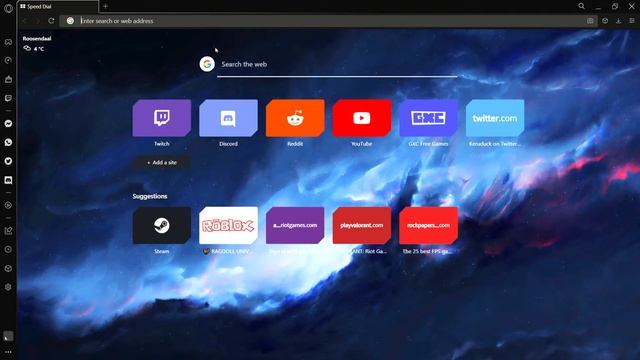Open Easy Setup menu icon
The width and height of the screenshot is (640, 360).
632,21
